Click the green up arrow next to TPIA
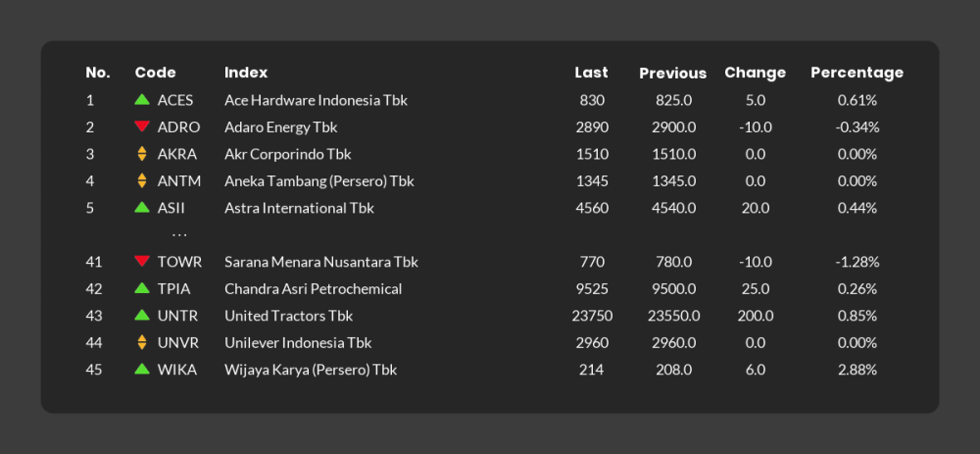 tap(142, 287)
